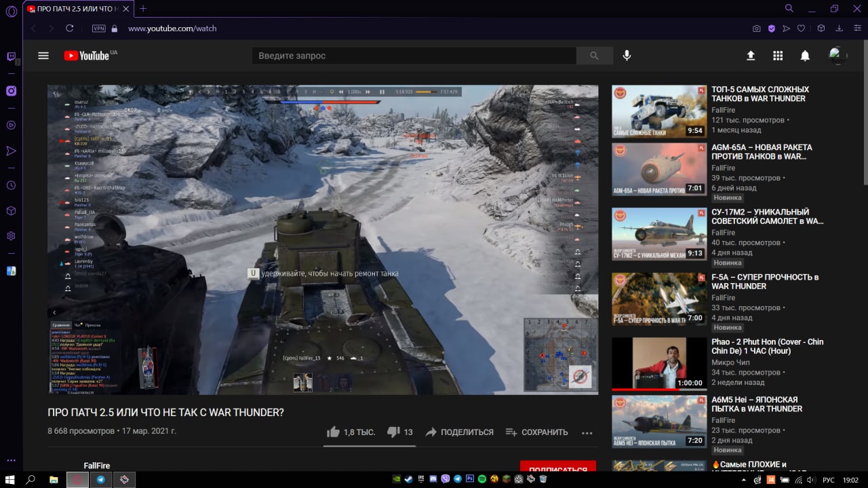The height and width of the screenshot is (488, 868).
Task: Open the Twitch sidebar panel
Action: pos(11,57)
